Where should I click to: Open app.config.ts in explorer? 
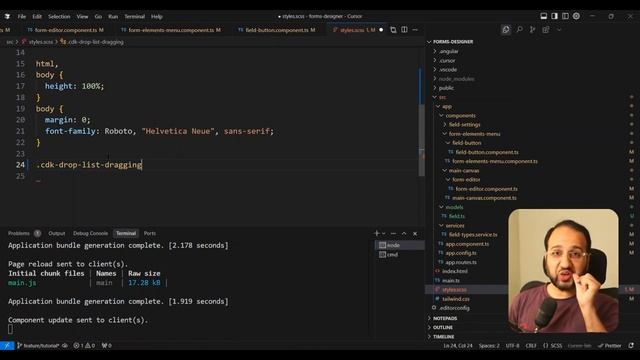461,253
